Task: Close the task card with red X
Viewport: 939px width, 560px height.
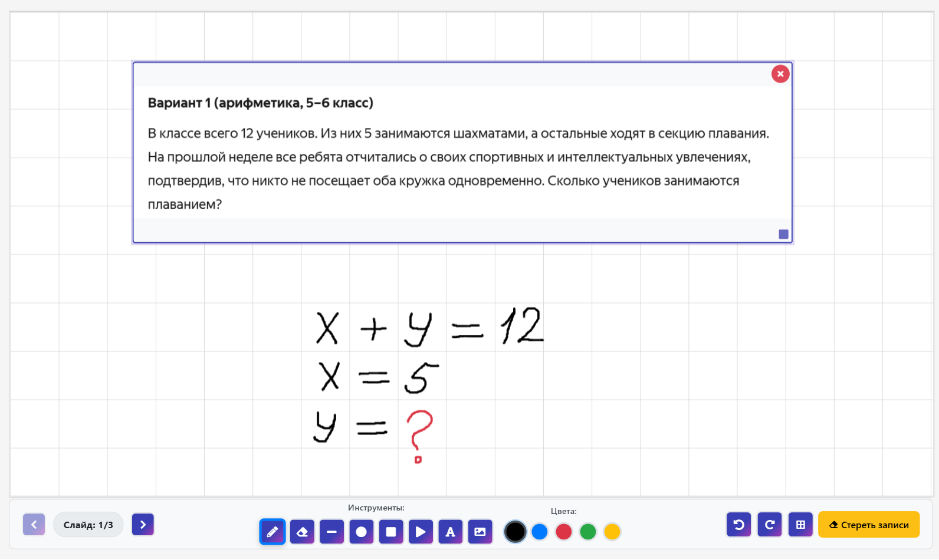Action: point(780,74)
